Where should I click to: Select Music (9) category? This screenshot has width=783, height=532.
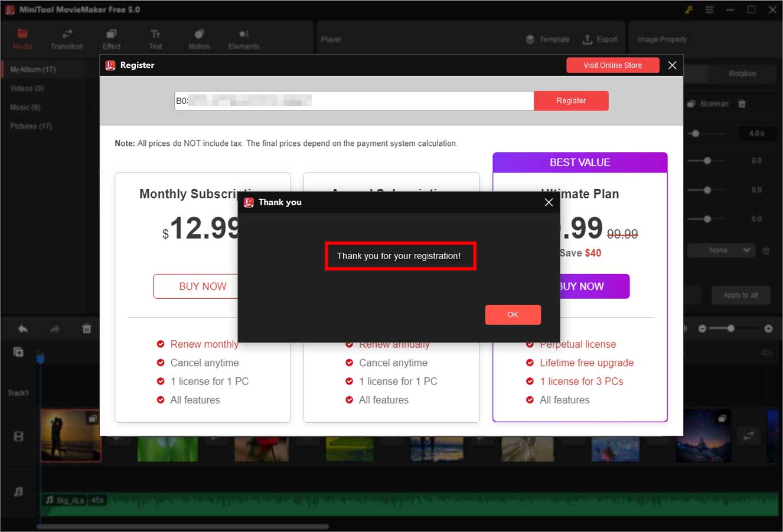click(25, 107)
